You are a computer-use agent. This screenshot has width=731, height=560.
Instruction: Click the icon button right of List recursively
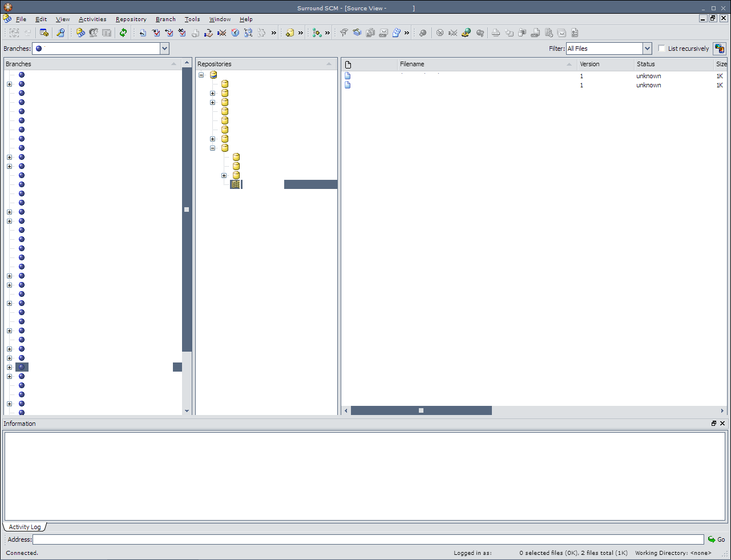pos(720,49)
